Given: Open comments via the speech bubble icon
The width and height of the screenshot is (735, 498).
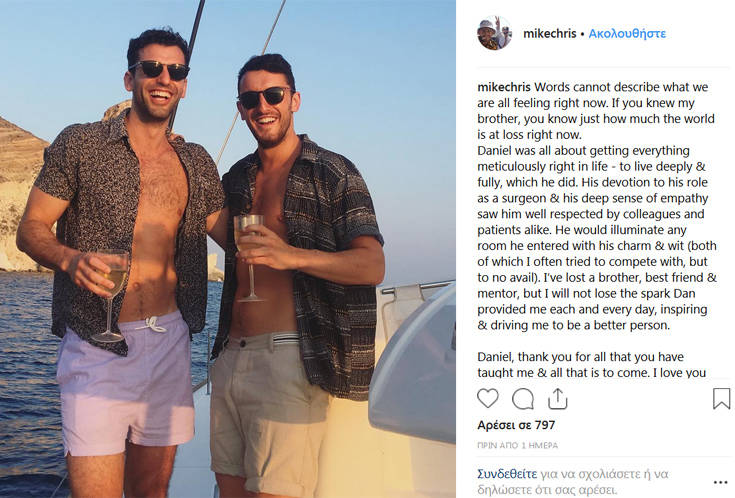Looking at the screenshot, I should 522,399.
